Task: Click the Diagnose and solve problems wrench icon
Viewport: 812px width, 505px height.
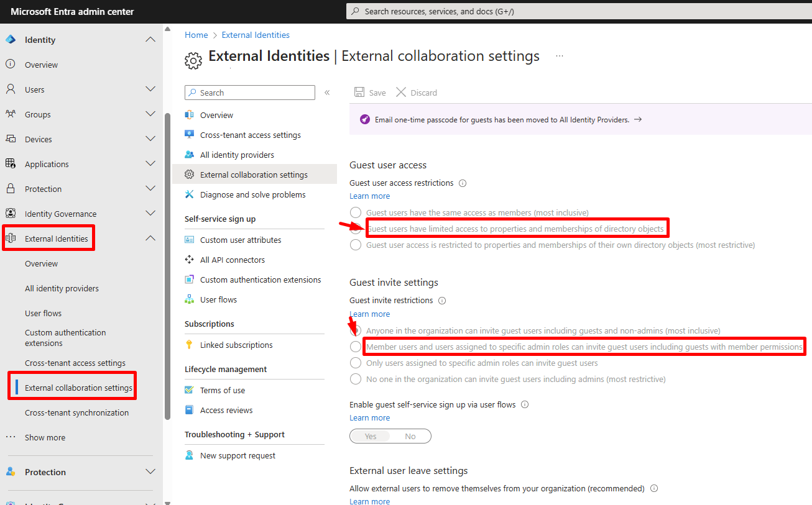Action: [x=190, y=194]
